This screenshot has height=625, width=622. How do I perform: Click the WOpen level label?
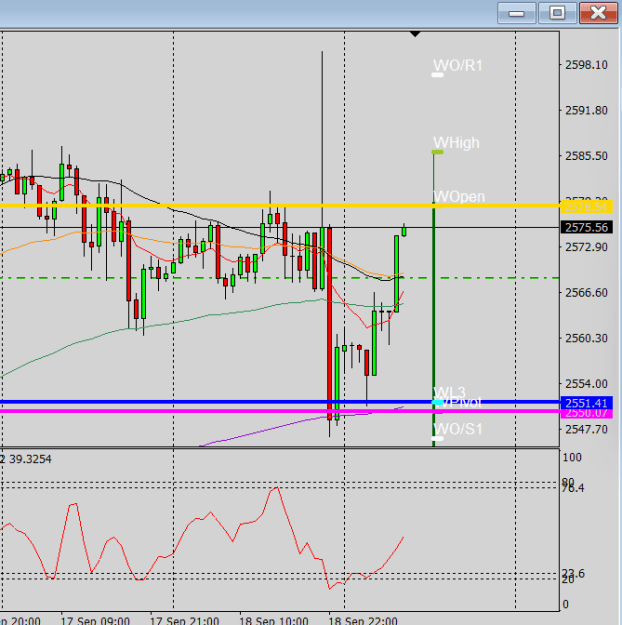tap(459, 197)
